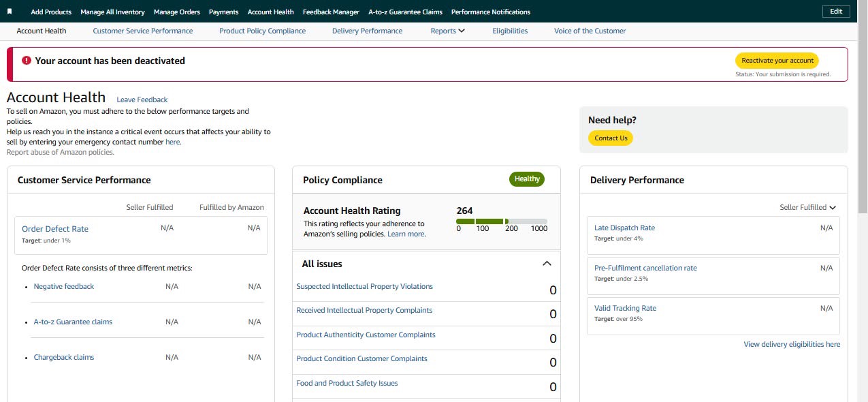This screenshot has width=868, height=402.
Task: Click the emergency contact number 'here' link
Action: [173, 142]
